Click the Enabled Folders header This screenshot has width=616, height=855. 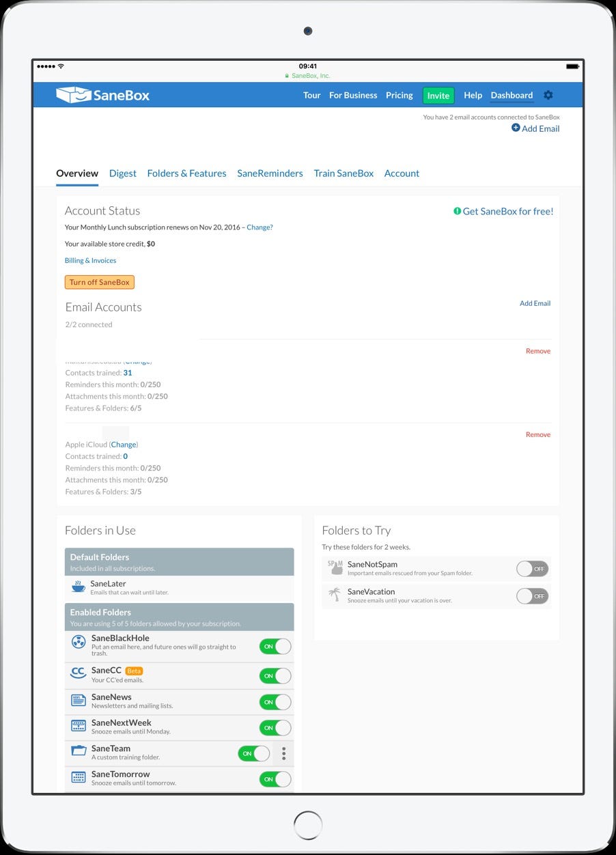(180, 617)
